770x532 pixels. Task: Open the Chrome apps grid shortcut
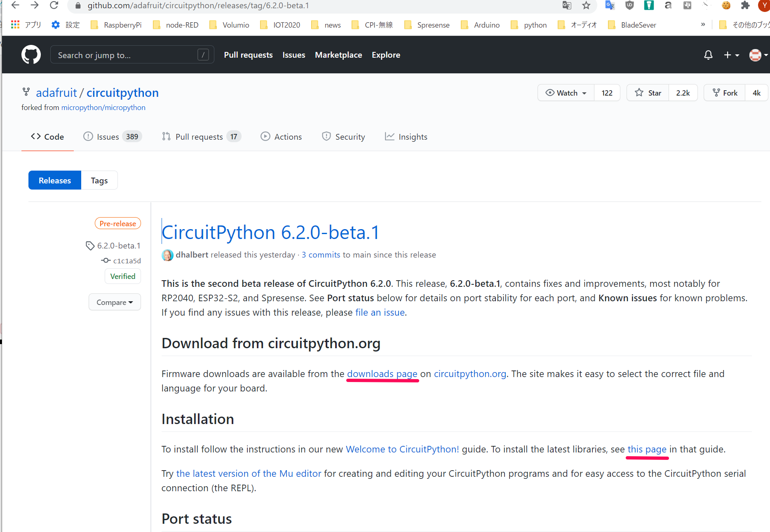(15, 24)
